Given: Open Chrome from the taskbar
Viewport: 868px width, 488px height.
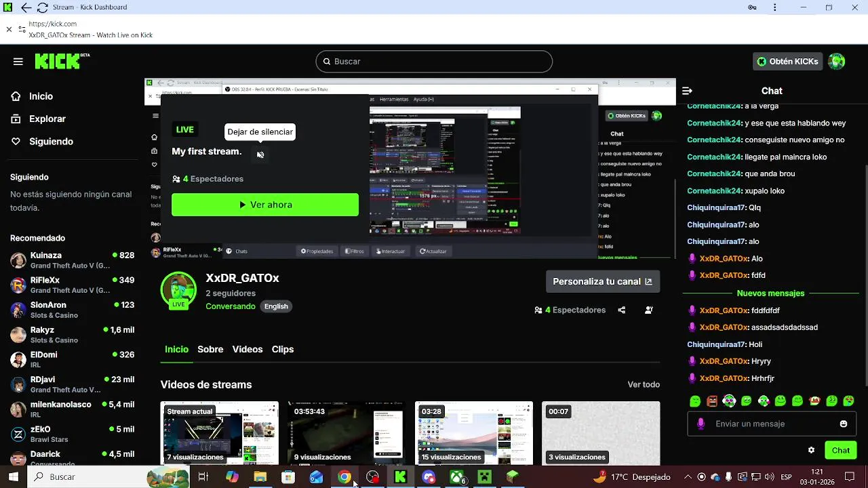Looking at the screenshot, I should [x=344, y=477].
